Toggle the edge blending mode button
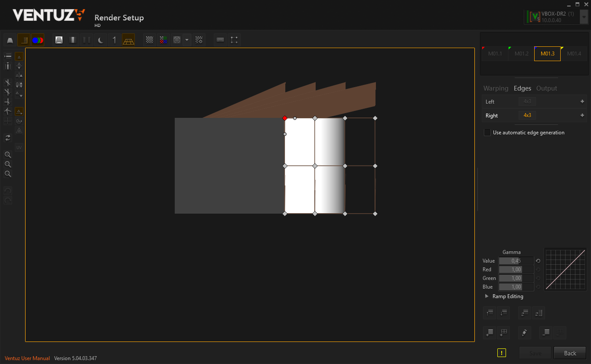The height and width of the screenshot is (364, 591). click(24, 40)
